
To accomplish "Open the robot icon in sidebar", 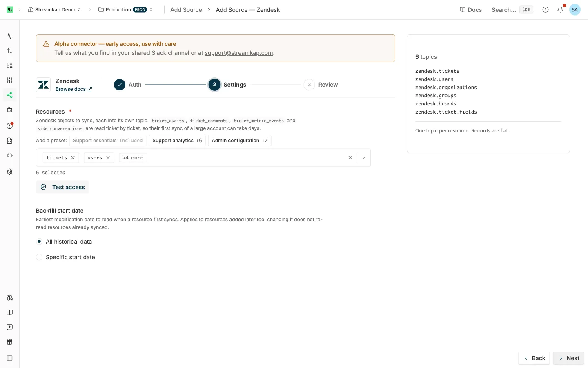I will pyautogui.click(x=10, y=110).
